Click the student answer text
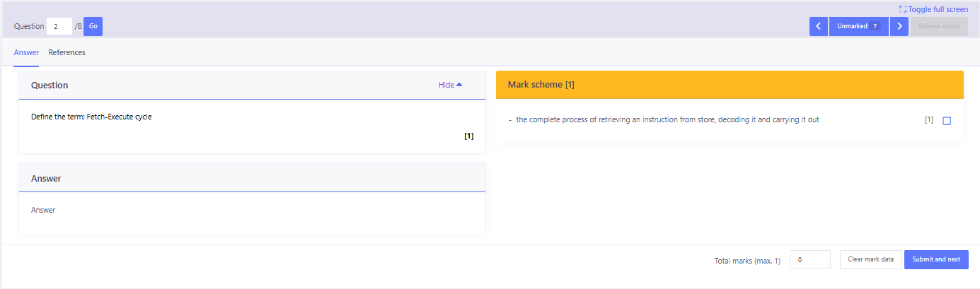Image resolution: width=980 pixels, height=289 pixels. pos(43,210)
